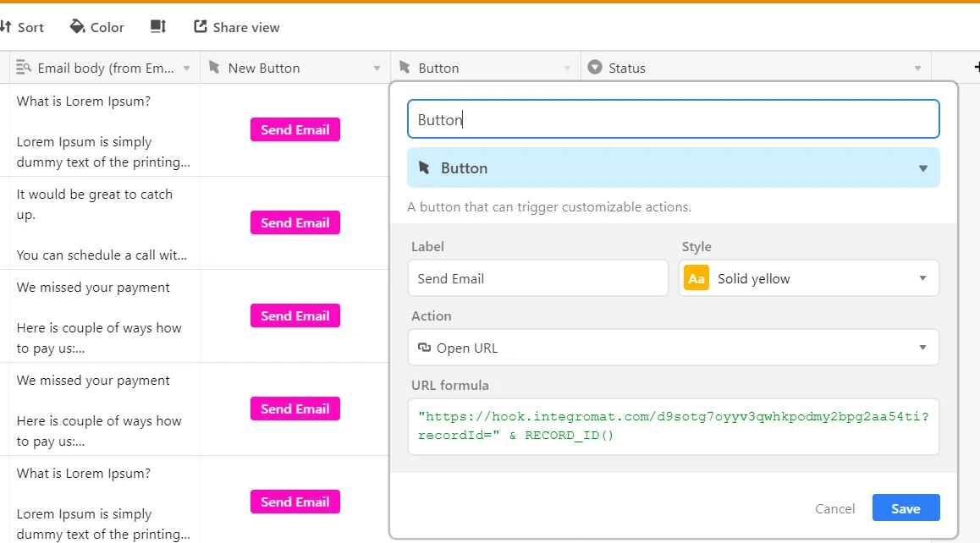Click the Status column header
This screenshot has height=543, width=980.
pyautogui.click(x=756, y=68)
